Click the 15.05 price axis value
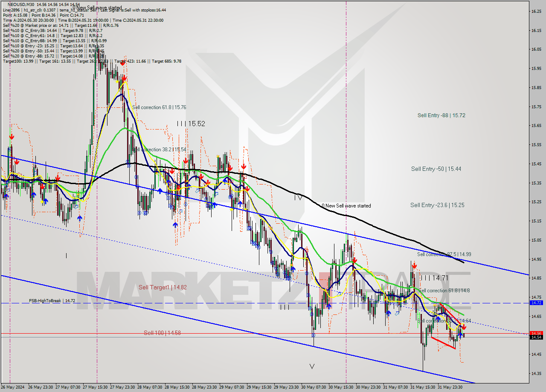 point(537,240)
